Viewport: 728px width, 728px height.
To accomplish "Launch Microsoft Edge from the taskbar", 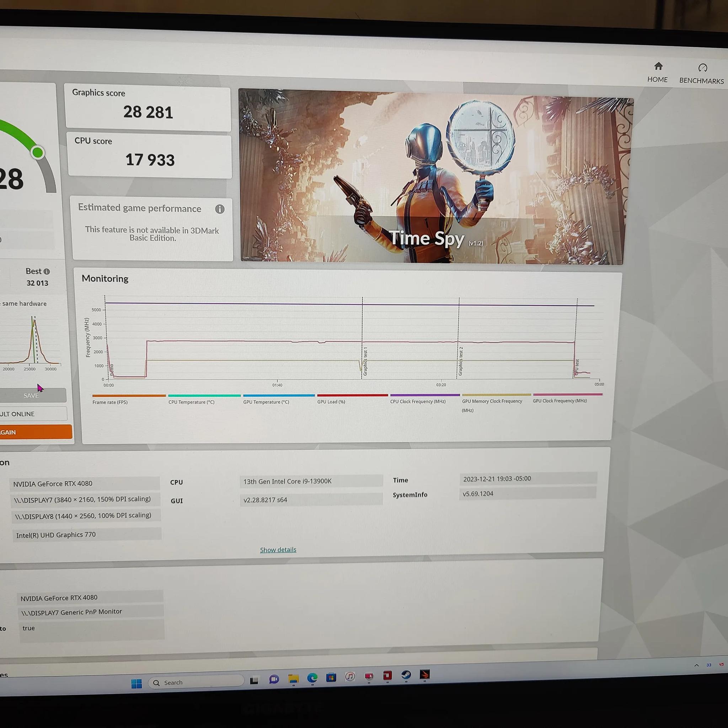I will tap(312, 678).
